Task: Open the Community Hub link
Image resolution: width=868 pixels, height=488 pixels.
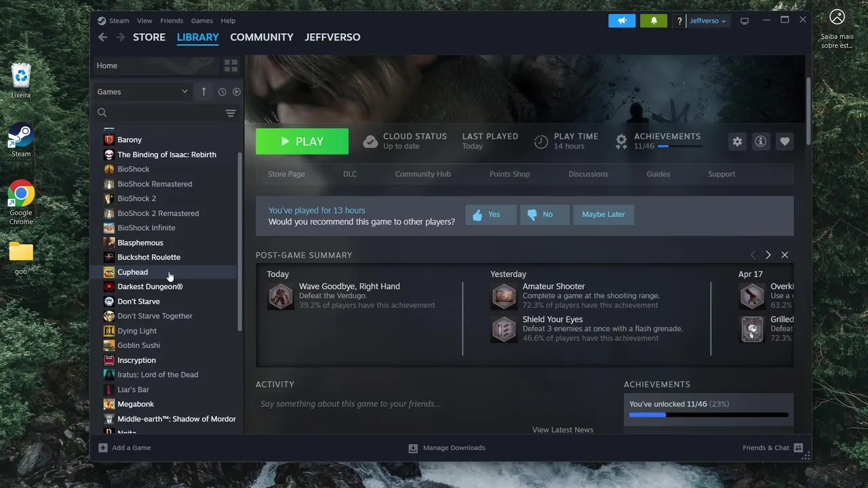Action: pos(423,174)
